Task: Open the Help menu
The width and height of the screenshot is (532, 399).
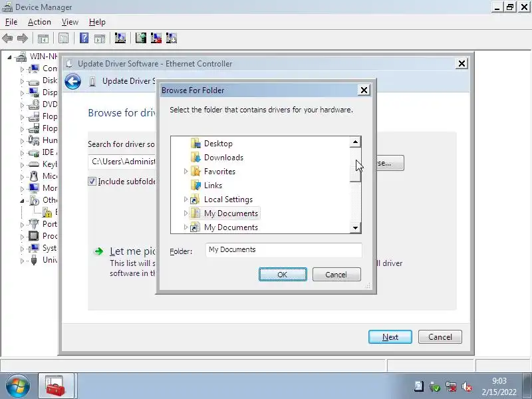Action: [x=97, y=22]
